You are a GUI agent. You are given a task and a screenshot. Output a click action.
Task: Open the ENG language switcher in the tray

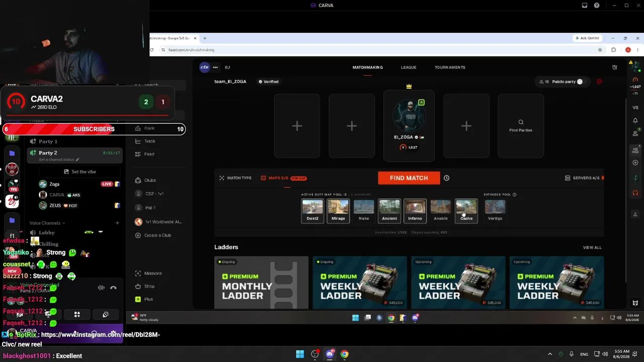point(584,354)
